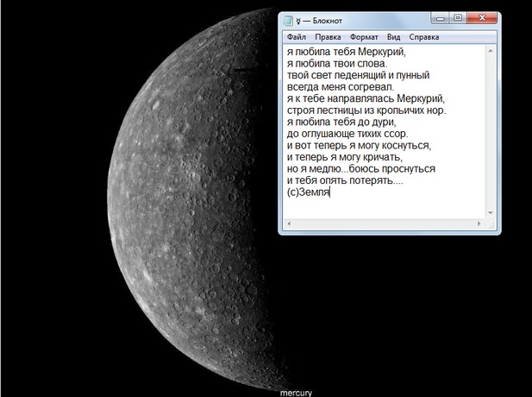Screen dimensions: 532x397
Task: Open the Вид menu
Action: pyautogui.click(x=393, y=37)
